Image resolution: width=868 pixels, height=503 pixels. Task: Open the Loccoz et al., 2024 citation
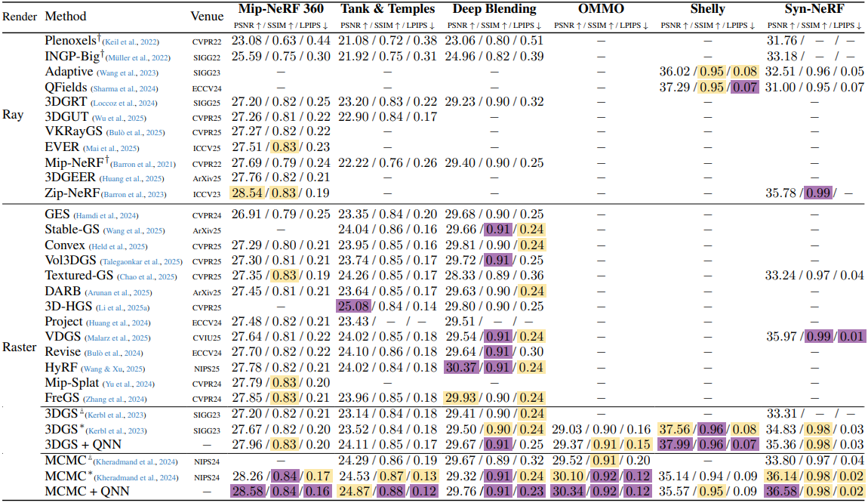pyautogui.click(x=125, y=103)
